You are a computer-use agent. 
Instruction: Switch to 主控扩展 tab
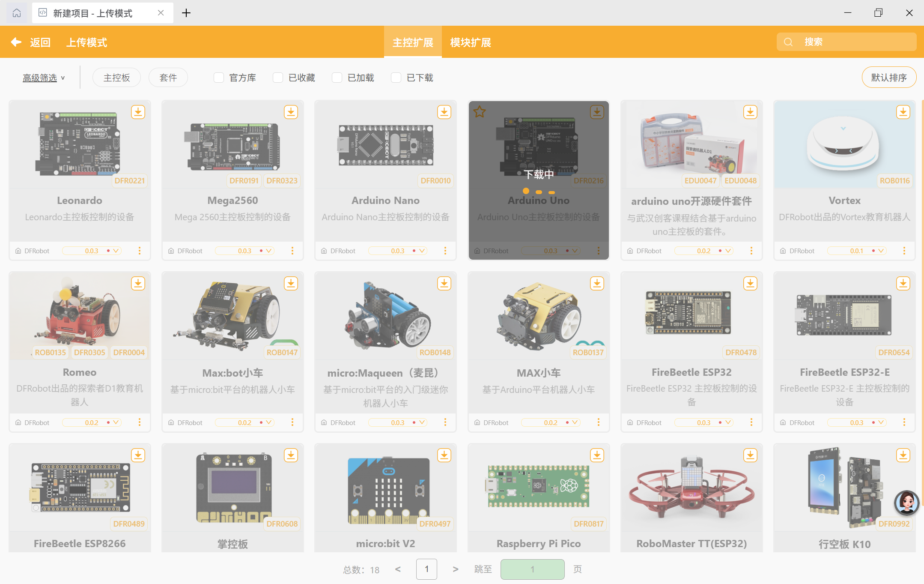[413, 42]
